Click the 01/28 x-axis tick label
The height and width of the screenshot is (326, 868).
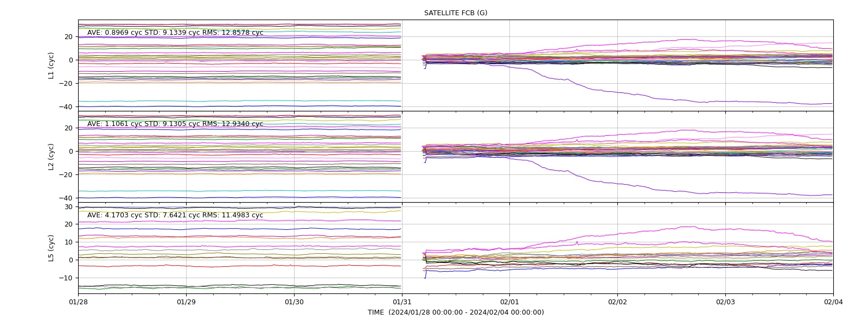pyautogui.click(x=78, y=302)
